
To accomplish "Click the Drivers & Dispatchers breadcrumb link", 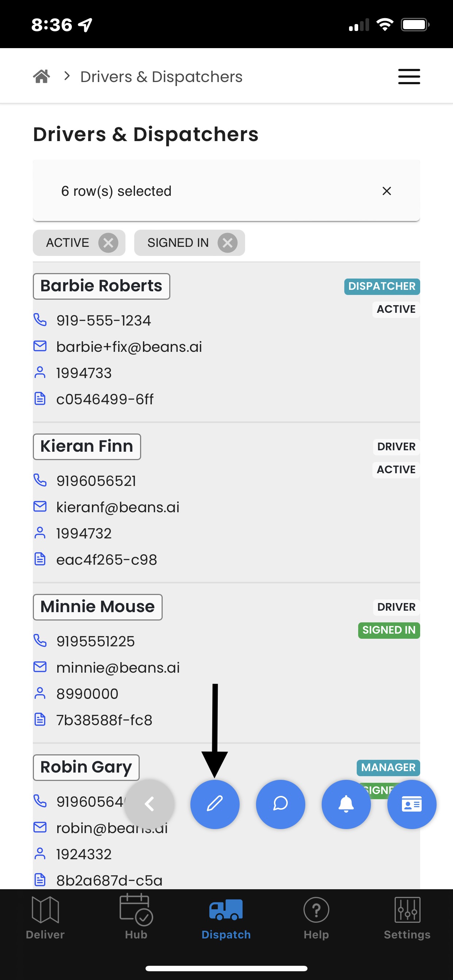I will coord(162,77).
